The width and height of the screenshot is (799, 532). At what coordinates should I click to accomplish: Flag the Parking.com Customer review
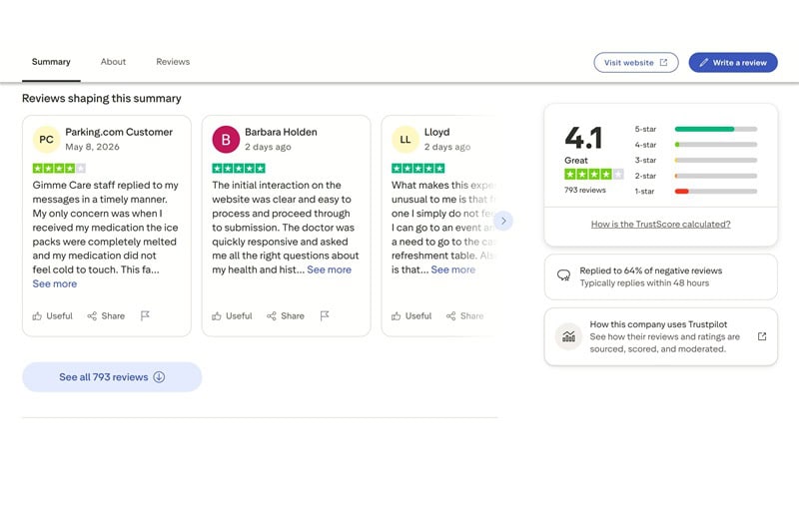[x=145, y=316]
